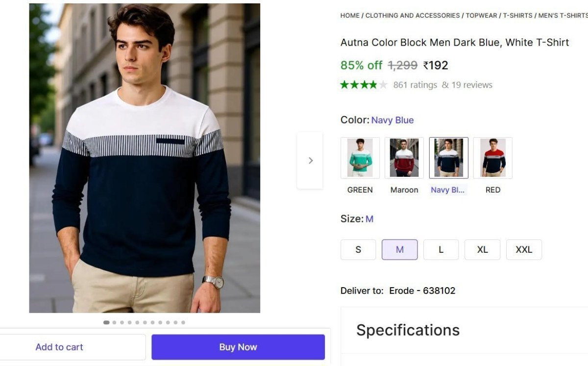Viewport: 588px width, 366px height.
Task: Choose the RED t-shirt variant
Action: 493,157
